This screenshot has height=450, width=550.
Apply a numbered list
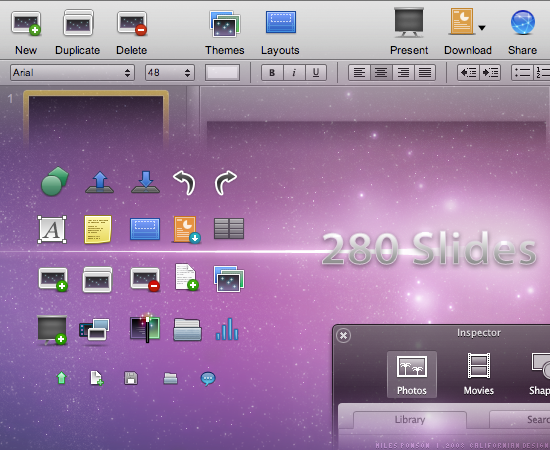pos(542,73)
